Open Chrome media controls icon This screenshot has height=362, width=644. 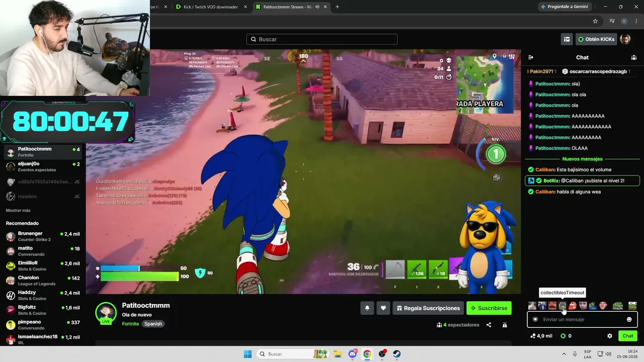[612, 21]
